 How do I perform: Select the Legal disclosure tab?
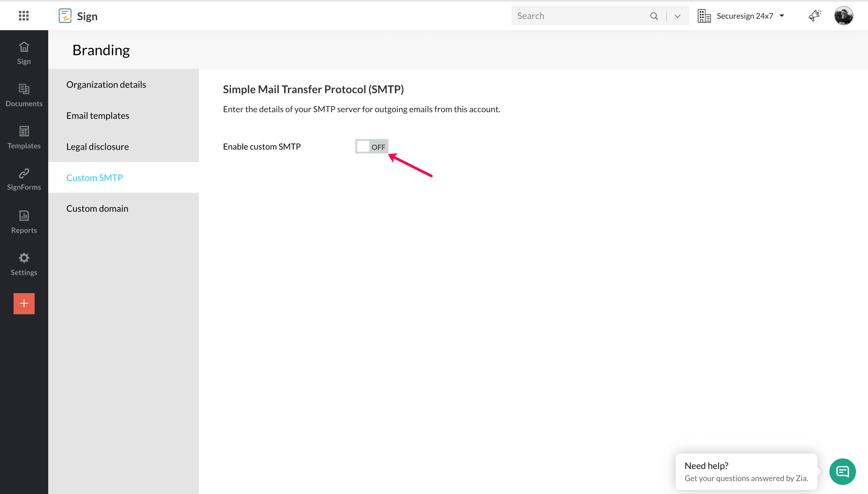coord(97,147)
